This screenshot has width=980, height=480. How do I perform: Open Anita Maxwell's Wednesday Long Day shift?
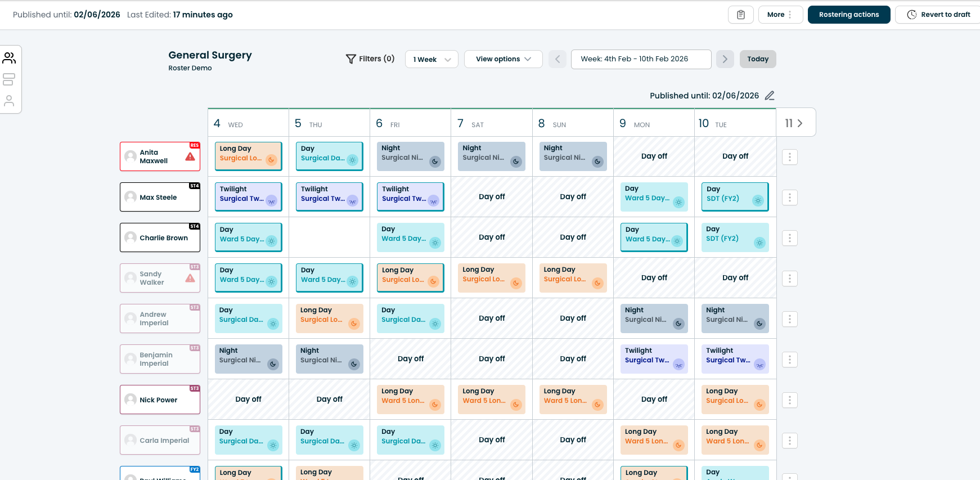pyautogui.click(x=248, y=156)
